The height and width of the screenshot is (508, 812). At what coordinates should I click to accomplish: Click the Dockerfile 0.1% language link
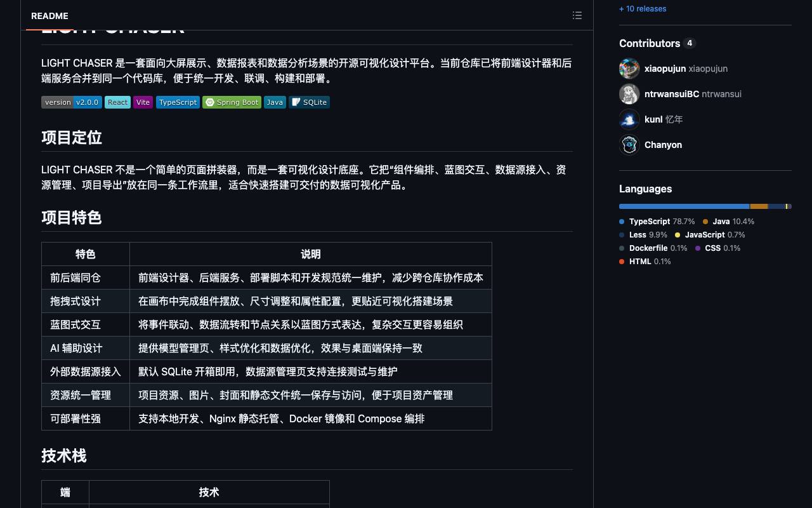click(653, 248)
